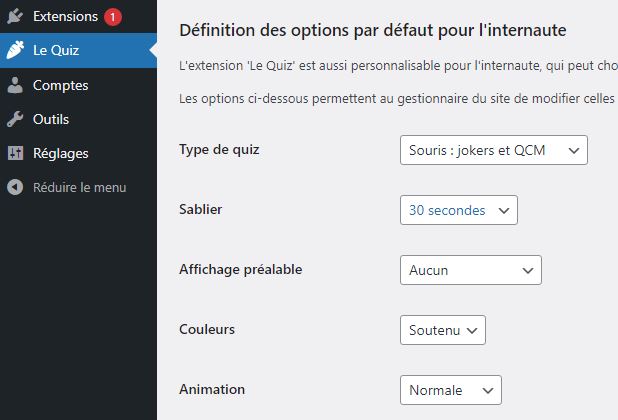Click the Comptes user icon
The image size is (618, 420).
pos(15,86)
